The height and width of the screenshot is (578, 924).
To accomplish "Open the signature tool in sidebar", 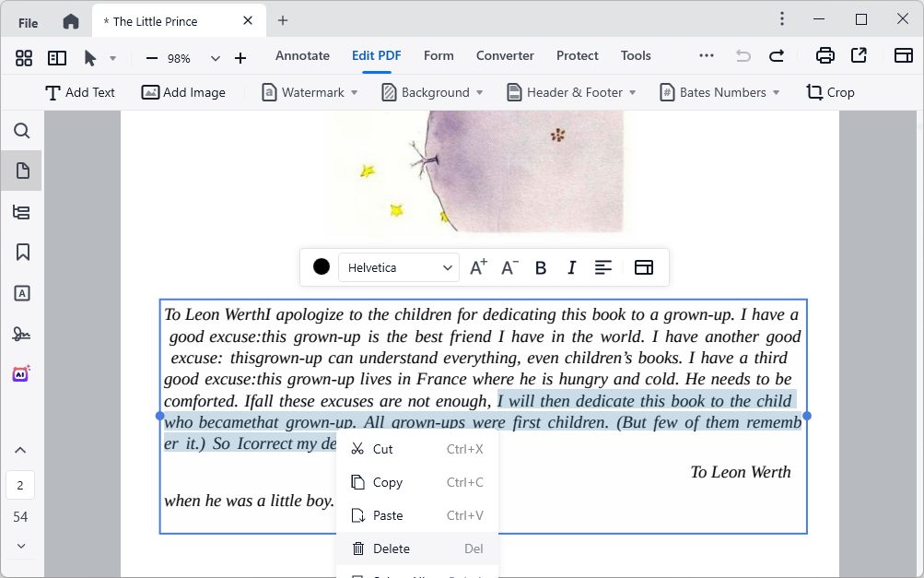I will point(22,334).
